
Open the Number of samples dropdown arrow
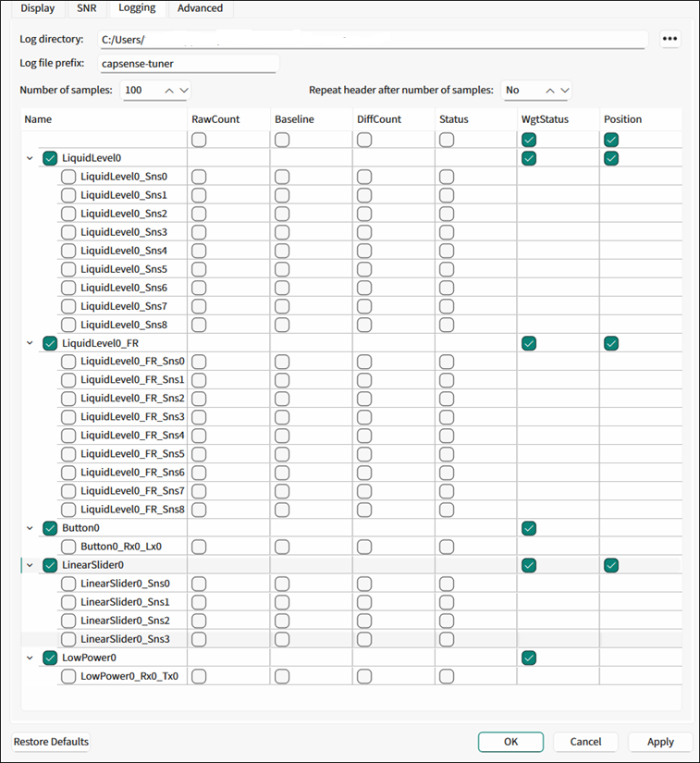click(x=183, y=90)
